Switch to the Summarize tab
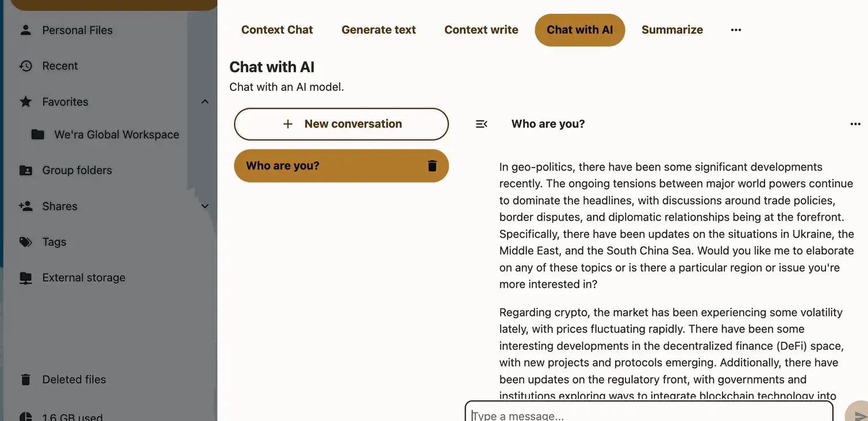 (672, 30)
